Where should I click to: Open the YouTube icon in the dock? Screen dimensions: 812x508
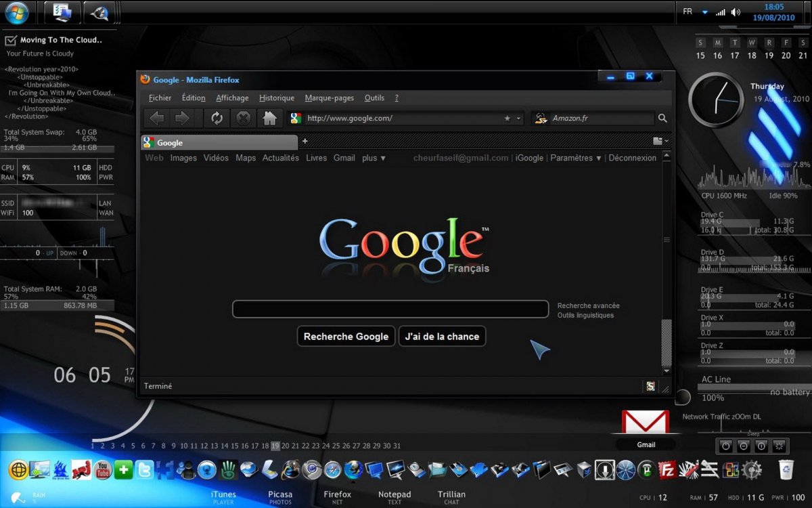pos(102,469)
